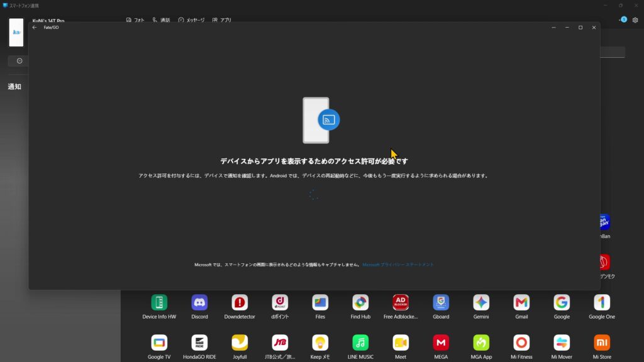The image size is (644, 362).
Task: Open the dポイント app
Action: tap(280, 302)
